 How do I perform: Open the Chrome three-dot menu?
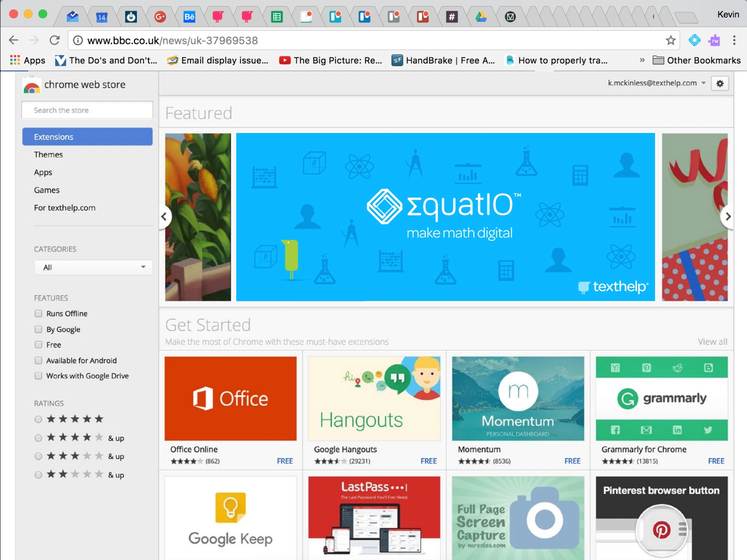[734, 41]
